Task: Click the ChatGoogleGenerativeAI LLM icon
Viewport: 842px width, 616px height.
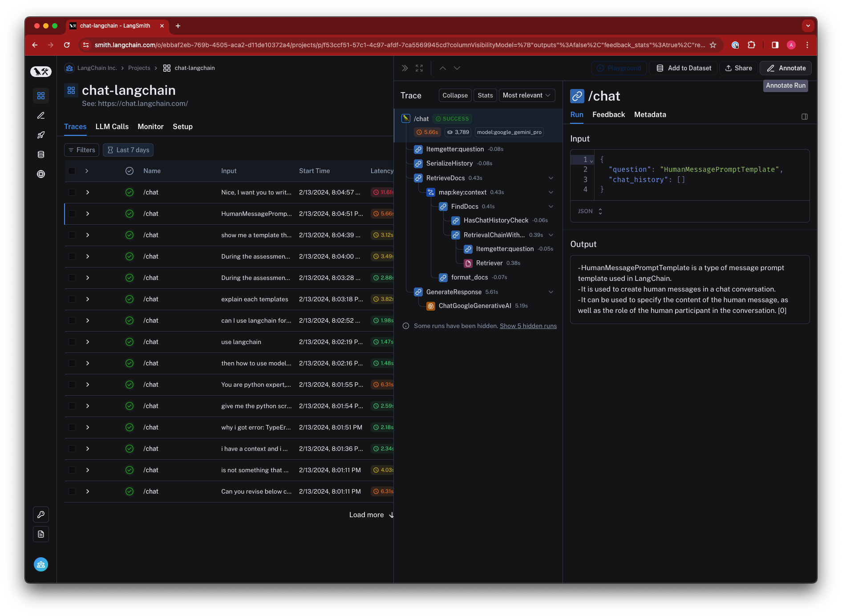Action: [x=431, y=306]
